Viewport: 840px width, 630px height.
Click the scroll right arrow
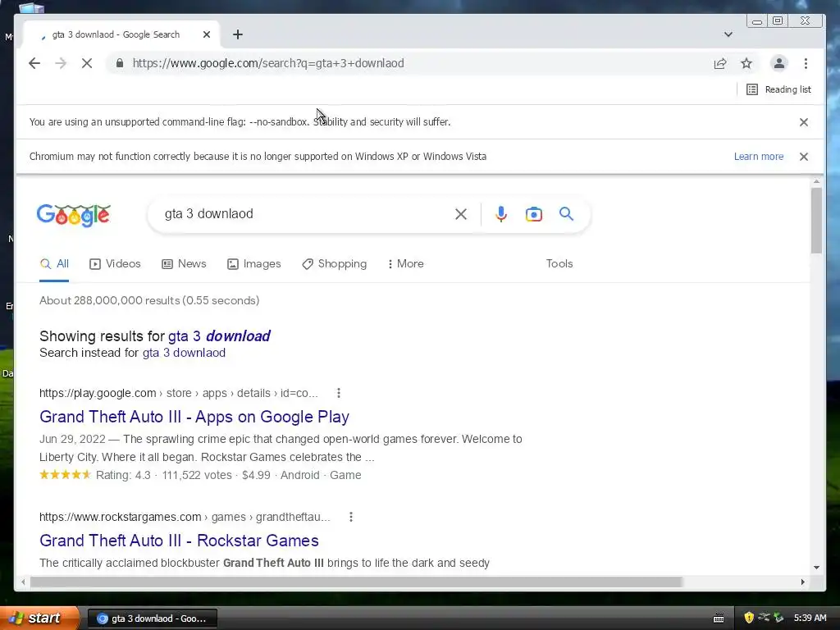tap(802, 582)
